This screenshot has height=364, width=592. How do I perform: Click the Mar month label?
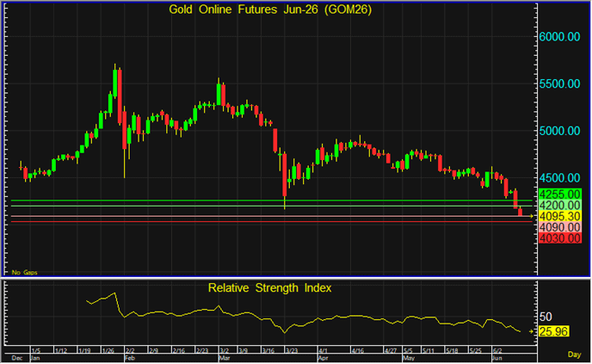click(x=225, y=358)
